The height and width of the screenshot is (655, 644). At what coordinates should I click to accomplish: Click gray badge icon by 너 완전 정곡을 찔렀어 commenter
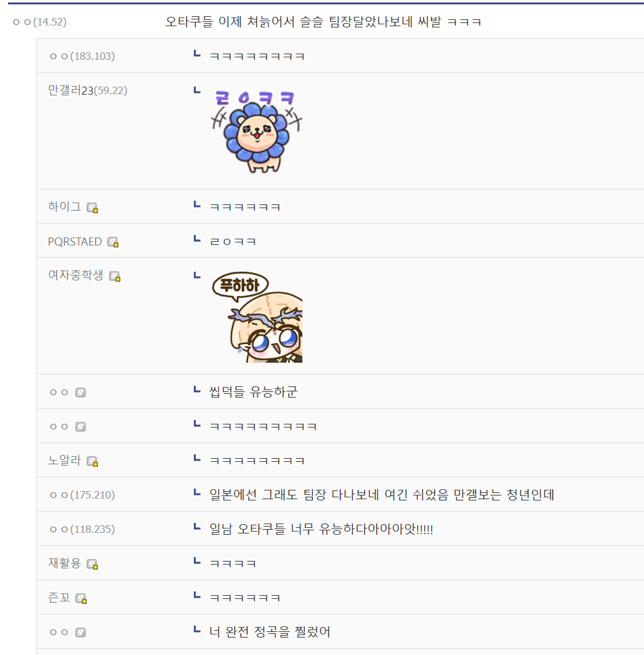(x=80, y=633)
